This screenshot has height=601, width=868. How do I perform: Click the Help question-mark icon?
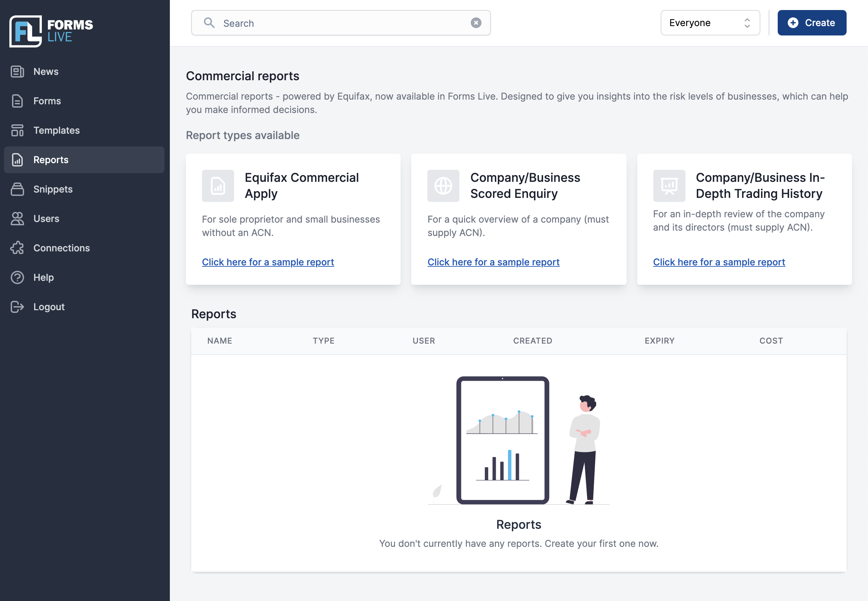click(17, 277)
